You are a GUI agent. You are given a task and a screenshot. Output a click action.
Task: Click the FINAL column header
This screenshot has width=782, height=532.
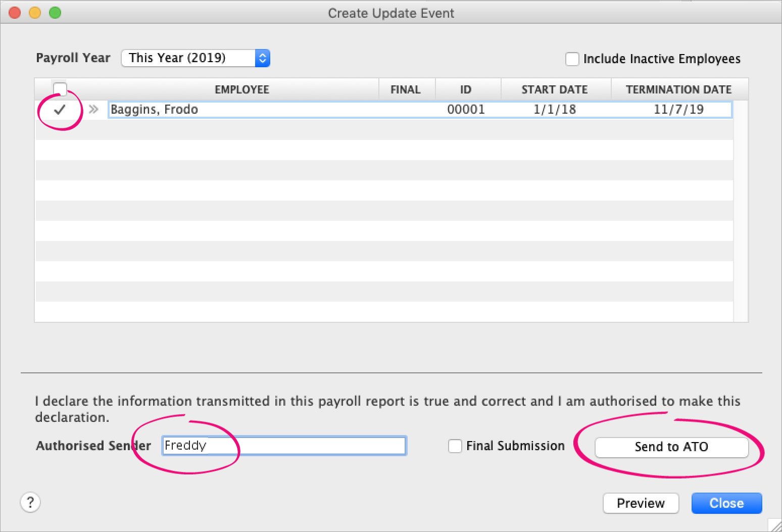pyautogui.click(x=405, y=89)
